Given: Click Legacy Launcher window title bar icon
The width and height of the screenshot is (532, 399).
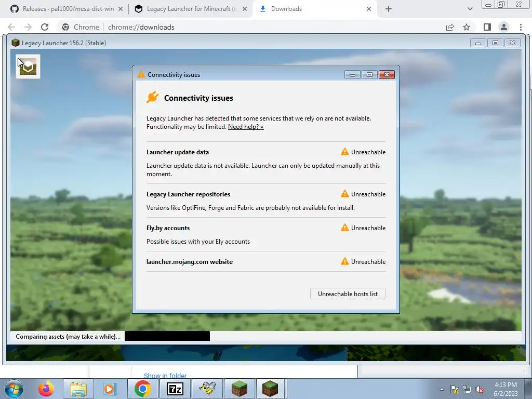Looking at the screenshot, I should [15, 43].
